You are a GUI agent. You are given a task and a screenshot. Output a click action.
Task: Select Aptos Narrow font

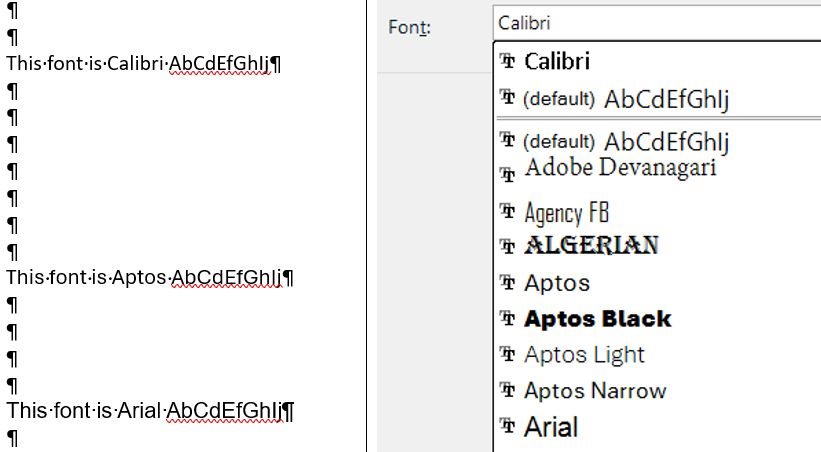595,391
